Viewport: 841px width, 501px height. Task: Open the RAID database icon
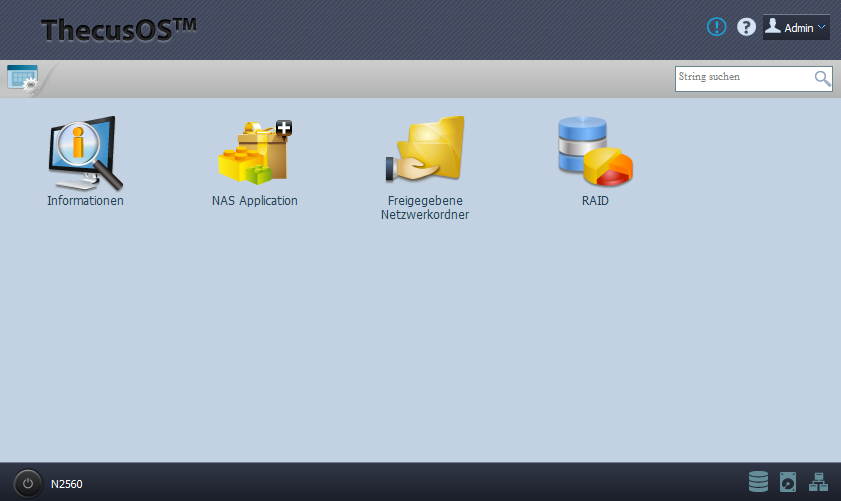[595, 152]
